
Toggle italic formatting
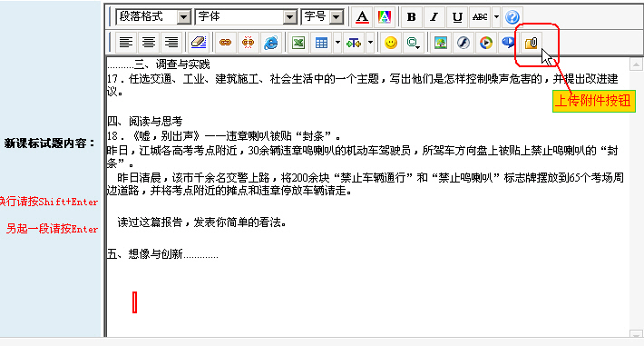pyautogui.click(x=434, y=17)
